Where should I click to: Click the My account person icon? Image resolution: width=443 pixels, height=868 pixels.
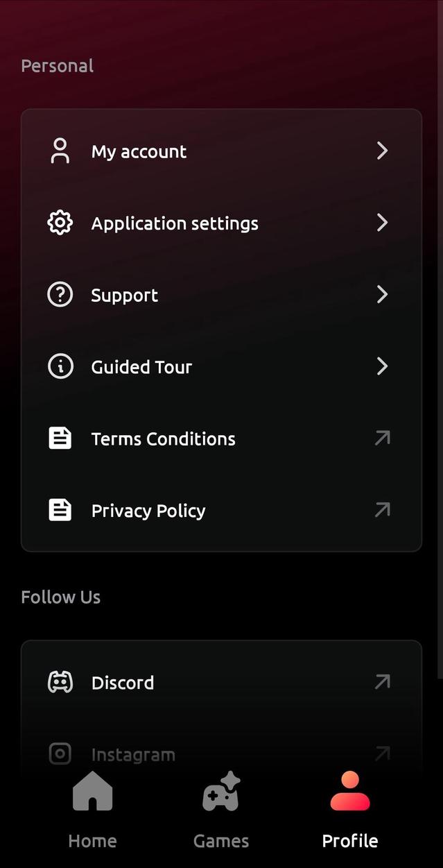click(x=60, y=151)
